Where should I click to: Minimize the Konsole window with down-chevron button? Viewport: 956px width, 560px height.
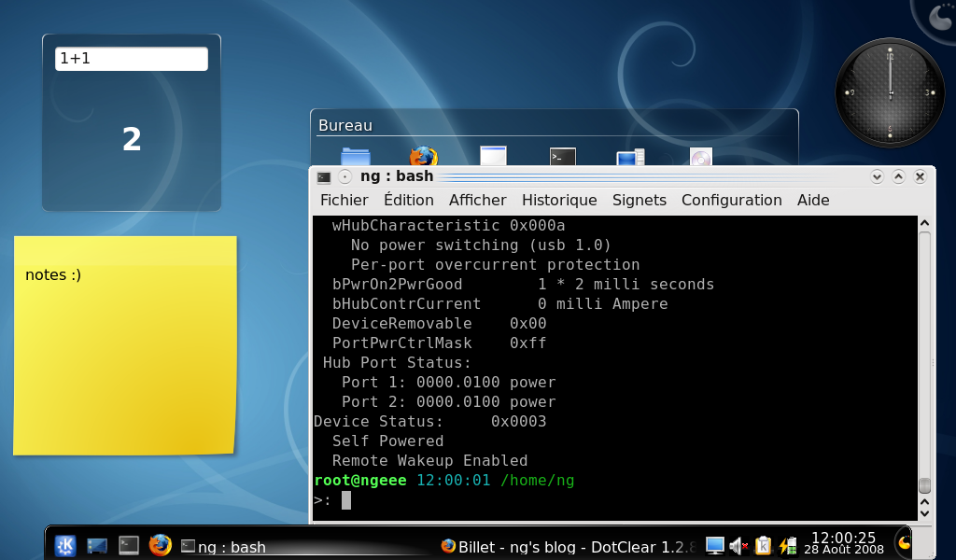pos(877,176)
